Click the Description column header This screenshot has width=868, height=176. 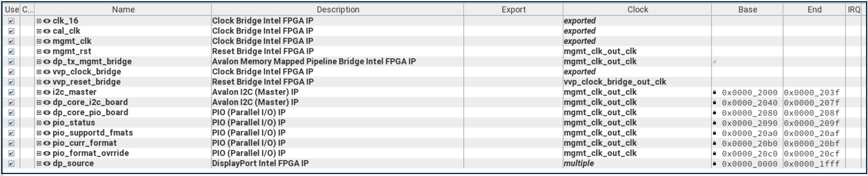pyautogui.click(x=338, y=9)
